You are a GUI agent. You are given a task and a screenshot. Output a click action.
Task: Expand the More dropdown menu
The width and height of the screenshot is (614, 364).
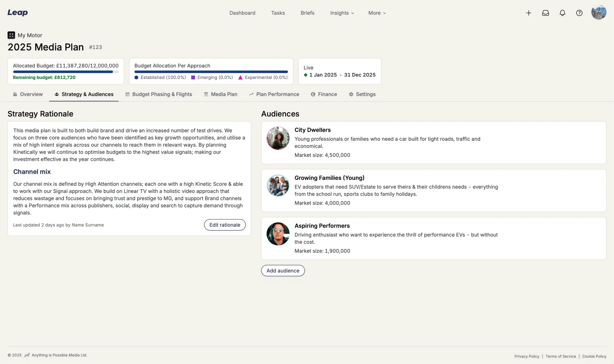[x=377, y=13]
